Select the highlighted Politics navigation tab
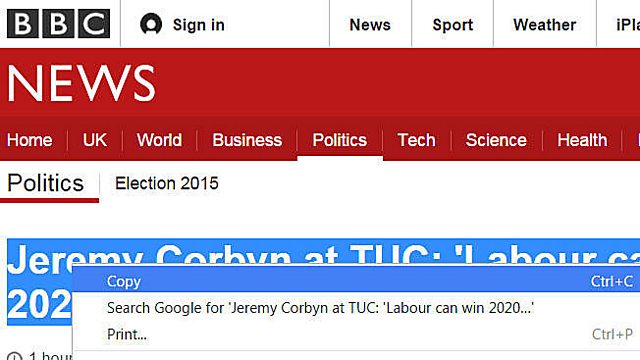Image resolution: width=640 pixels, height=360 pixels. pyautogui.click(x=340, y=140)
